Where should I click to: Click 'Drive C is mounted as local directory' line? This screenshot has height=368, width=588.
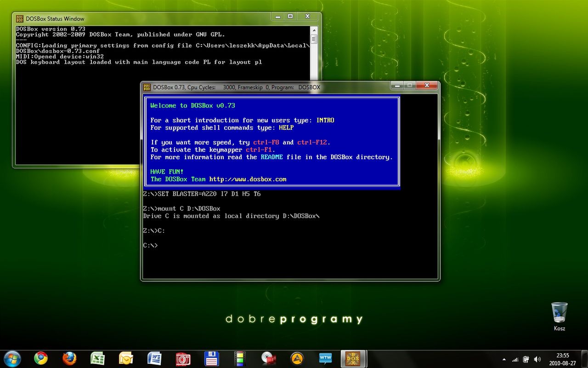click(232, 216)
